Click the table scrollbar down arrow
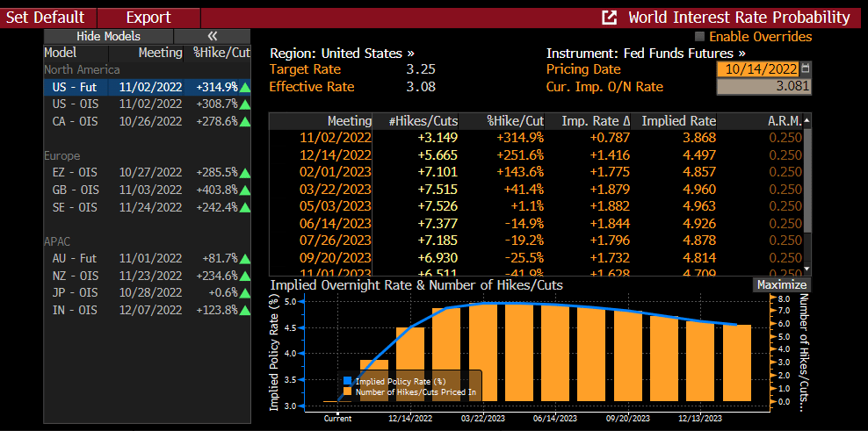This screenshot has height=431, width=868. click(807, 269)
